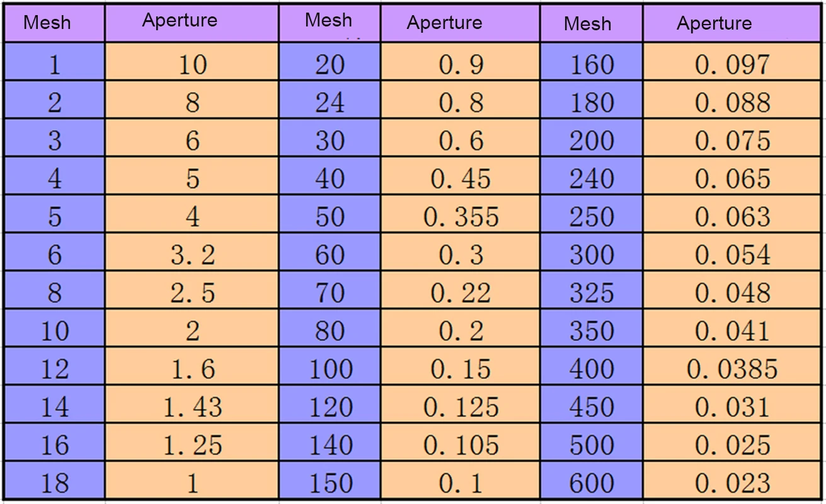Click the mesh cell showing 150
The height and width of the screenshot is (504, 826).
[x=330, y=484]
